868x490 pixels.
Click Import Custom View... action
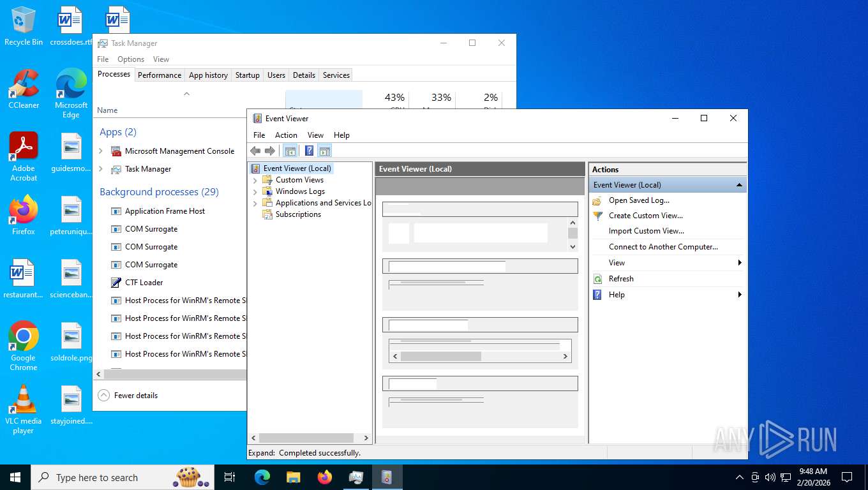click(x=647, y=231)
